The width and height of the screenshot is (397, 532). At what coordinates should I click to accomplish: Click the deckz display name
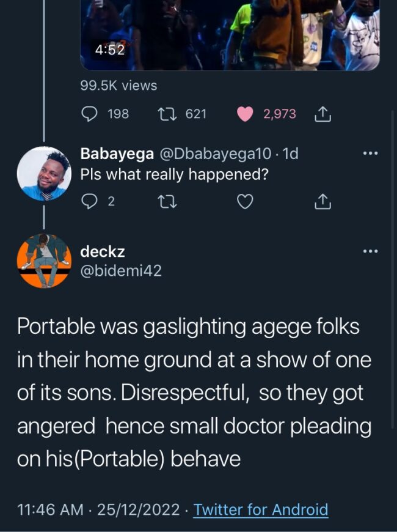coord(103,251)
